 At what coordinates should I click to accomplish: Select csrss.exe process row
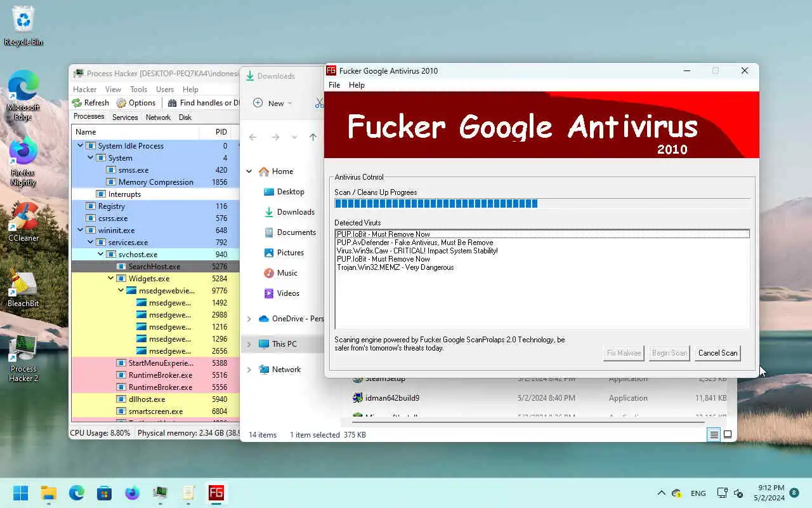[155, 218]
